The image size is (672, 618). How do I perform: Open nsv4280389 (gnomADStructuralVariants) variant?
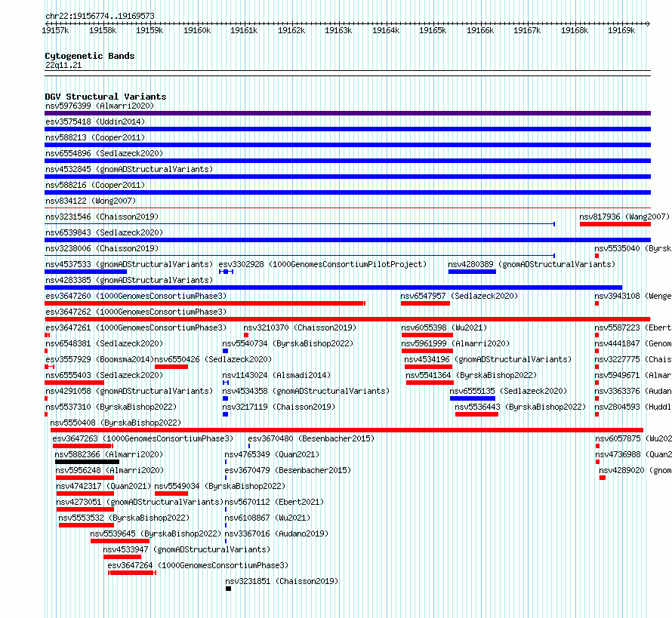[532, 264]
